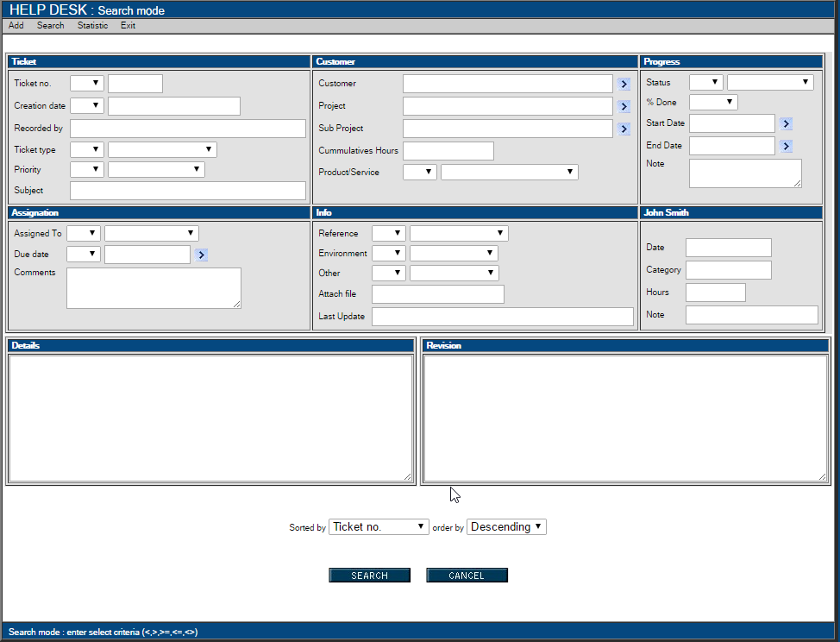Image resolution: width=840 pixels, height=642 pixels.
Task: Click inside the Revision text area
Action: click(625, 419)
